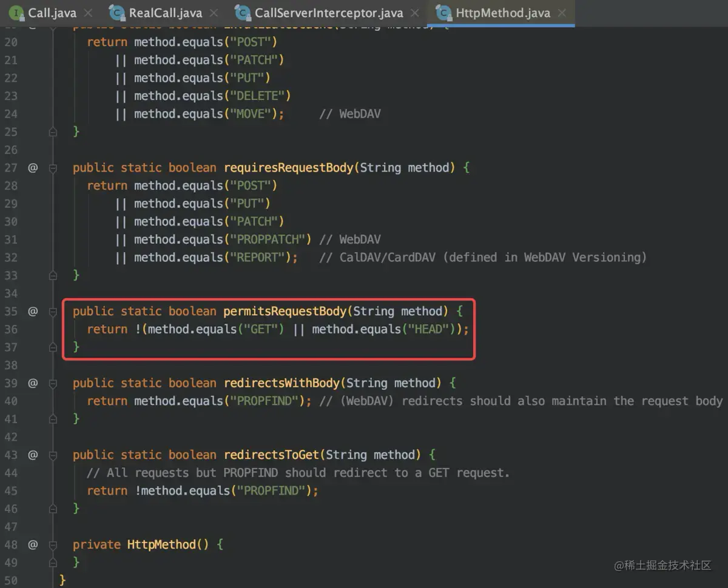
Task: Select the HttpMethod.java tab
Action: click(502, 13)
